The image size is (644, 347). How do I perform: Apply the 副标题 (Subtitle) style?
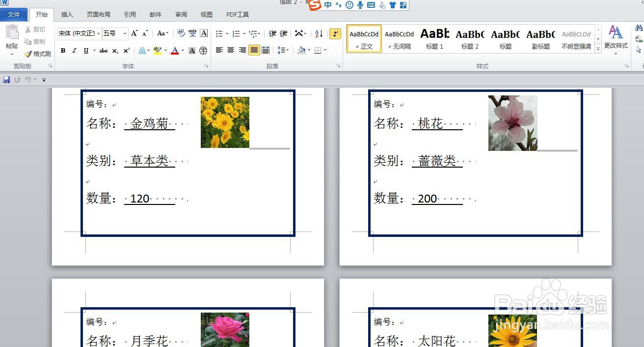(541, 39)
